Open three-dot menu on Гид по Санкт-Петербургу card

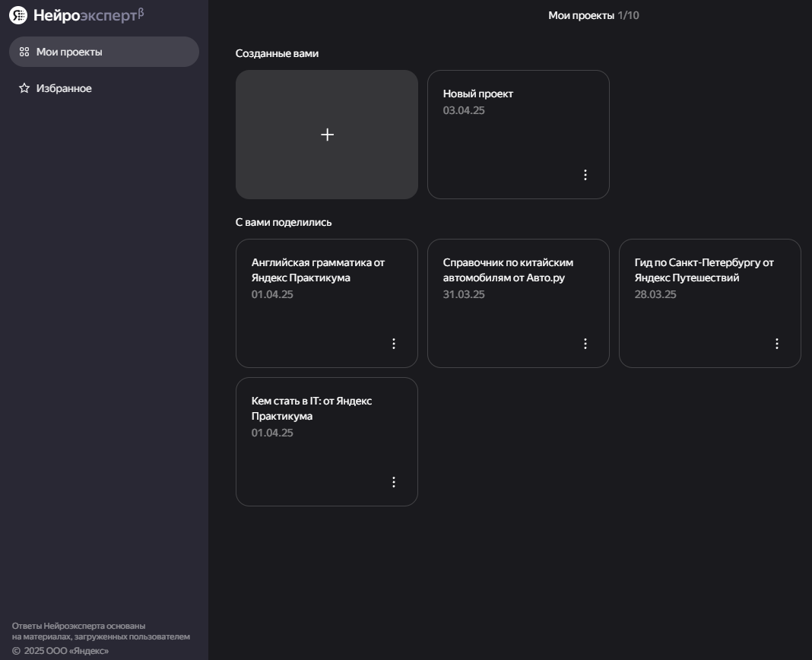[777, 344]
